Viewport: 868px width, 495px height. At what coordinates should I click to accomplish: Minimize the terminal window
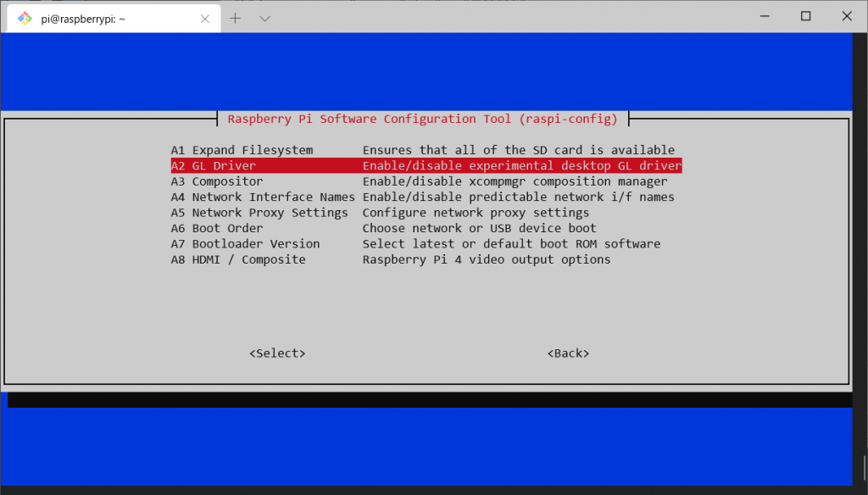(x=765, y=16)
